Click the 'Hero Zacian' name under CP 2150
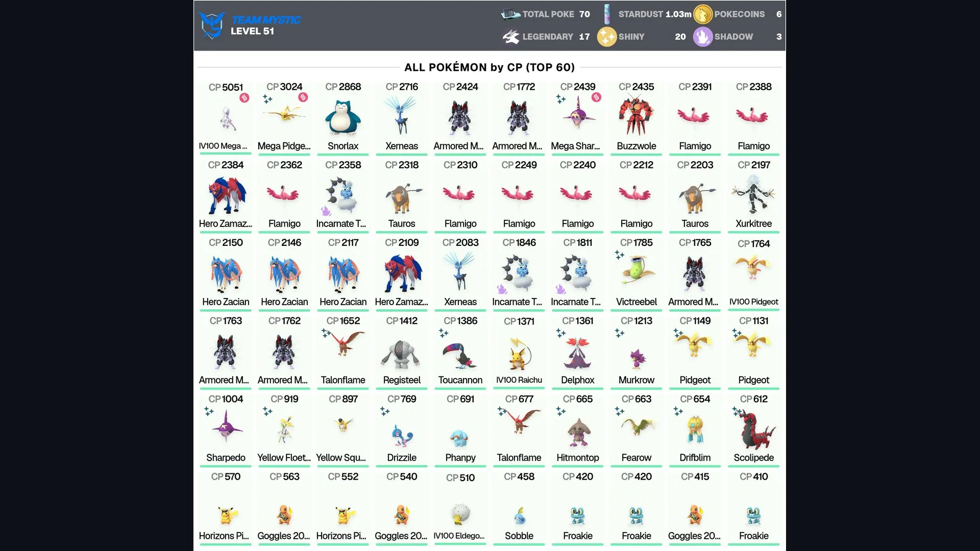Viewport: 980px width, 551px height. pyautogui.click(x=226, y=302)
